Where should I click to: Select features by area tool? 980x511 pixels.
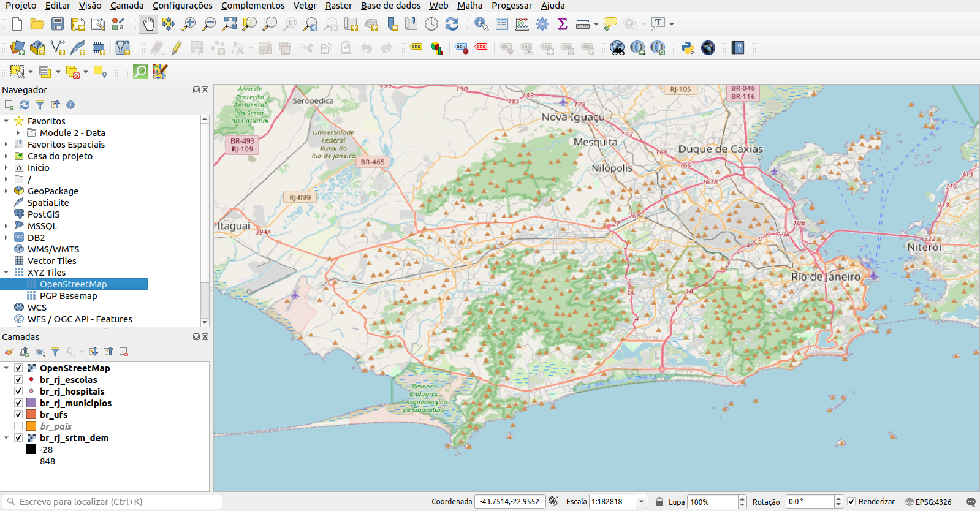click(17, 72)
